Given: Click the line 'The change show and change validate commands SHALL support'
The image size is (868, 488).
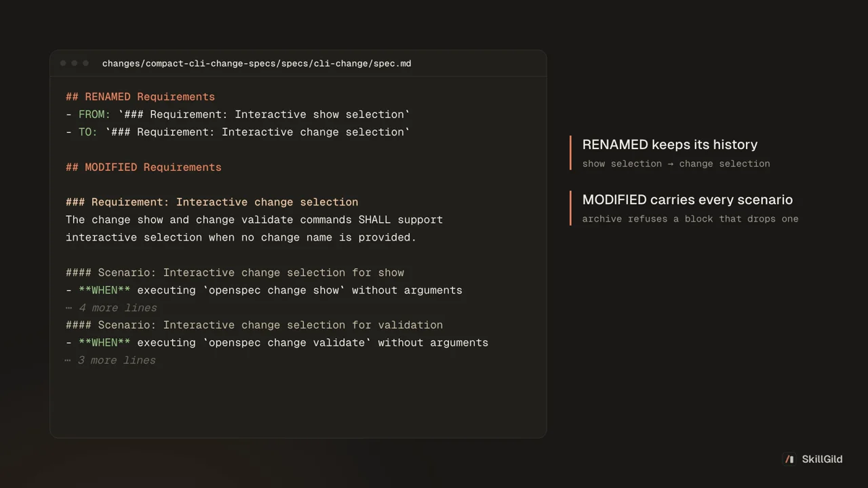Looking at the screenshot, I should click(x=254, y=220).
